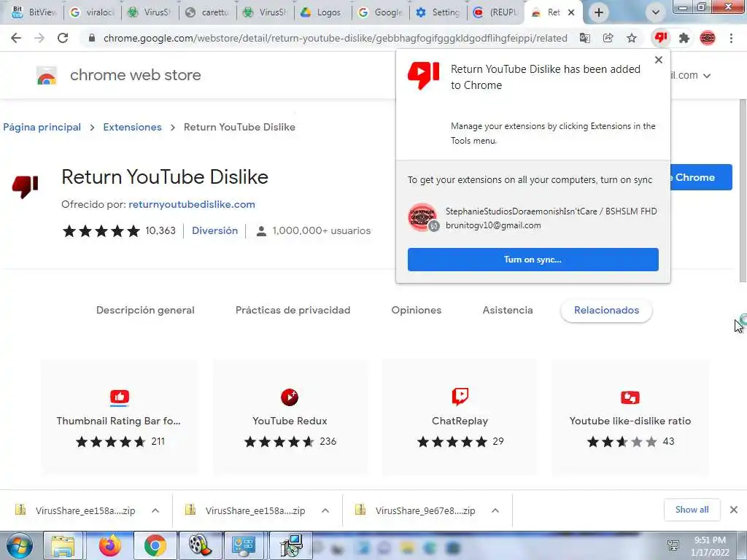Switch to the (REUPL YouTube tab
Image resolution: width=747 pixels, height=560 pixels.
point(495,12)
